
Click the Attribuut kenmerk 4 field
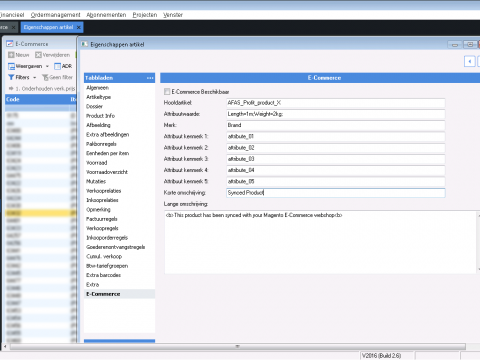[x=336, y=170]
